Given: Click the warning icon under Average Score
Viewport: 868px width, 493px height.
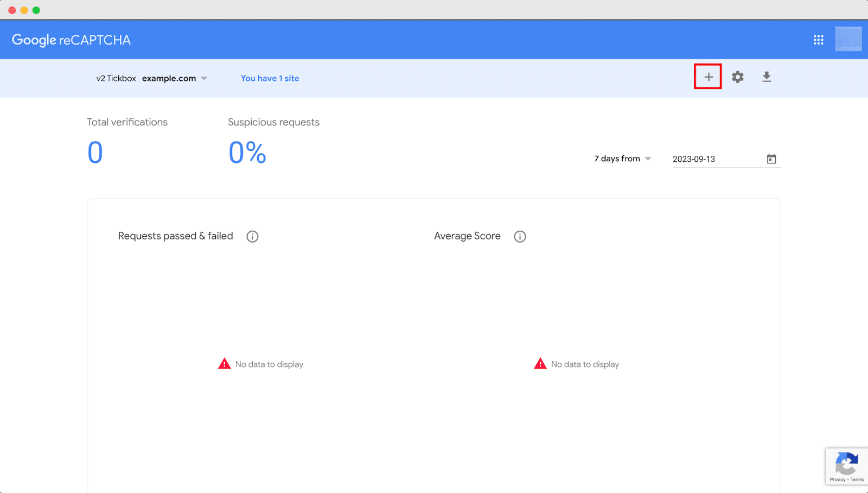Looking at the screenshot, I should click(540, 363).
